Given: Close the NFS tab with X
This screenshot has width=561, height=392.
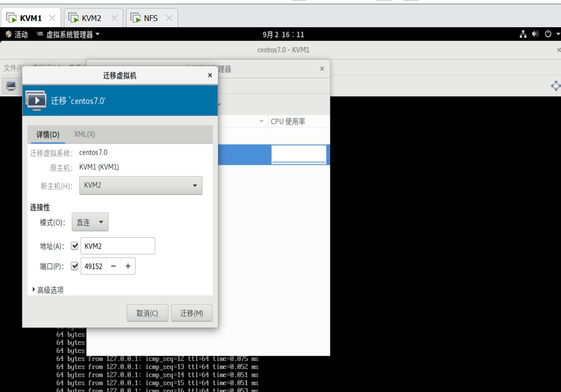Looking at the screenshot, I should click(169, 18).
